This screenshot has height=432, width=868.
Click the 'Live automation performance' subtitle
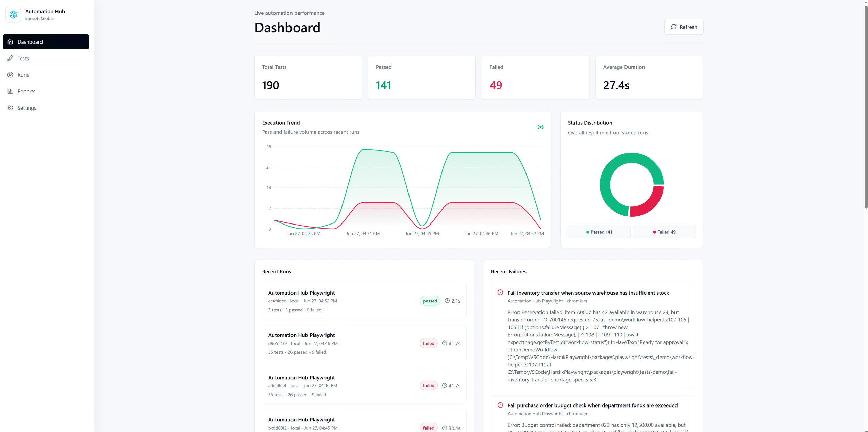[x=289, y=13]
